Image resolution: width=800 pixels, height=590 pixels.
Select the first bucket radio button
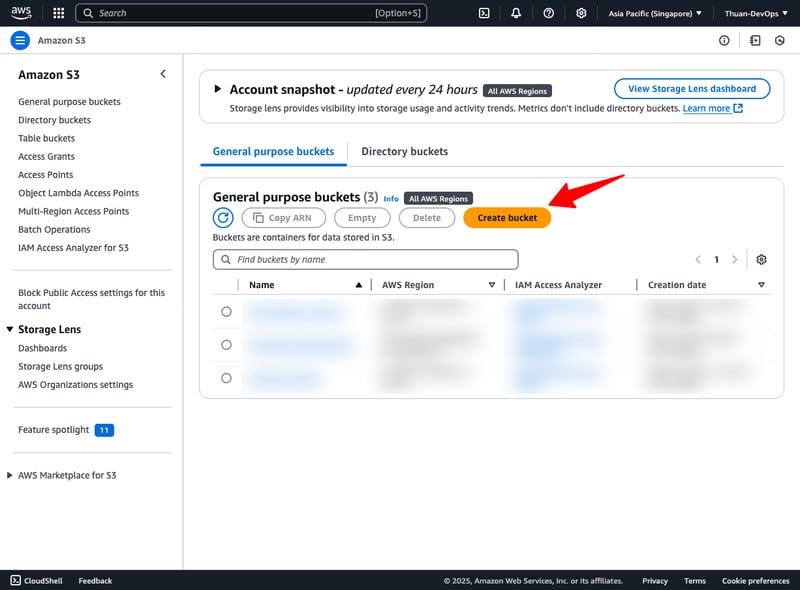point(226,312)
